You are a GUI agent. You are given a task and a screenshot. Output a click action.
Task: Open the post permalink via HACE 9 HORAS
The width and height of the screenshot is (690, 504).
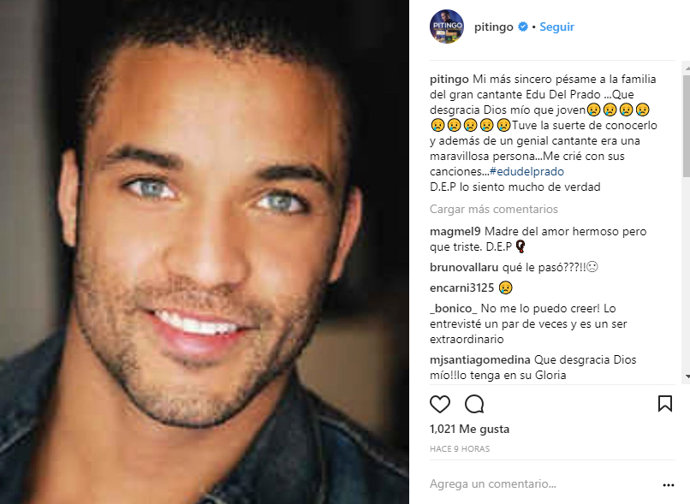click(459, 449)
